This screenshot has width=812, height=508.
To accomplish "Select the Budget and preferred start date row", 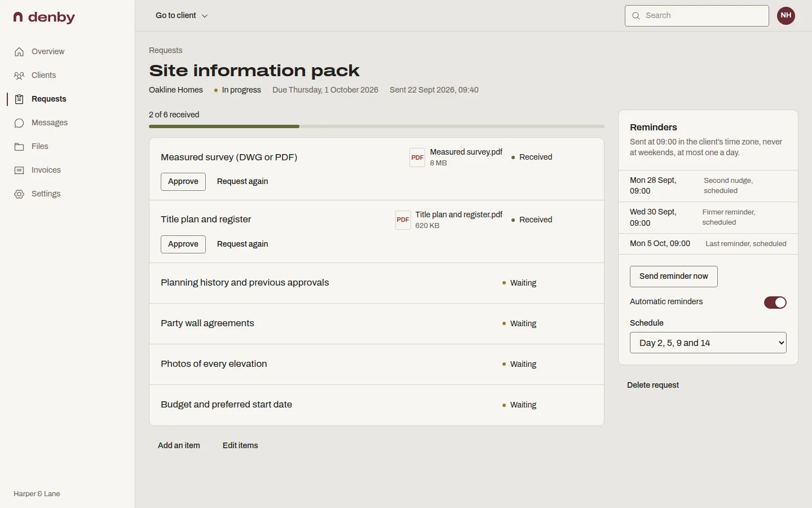I will 377,405.
